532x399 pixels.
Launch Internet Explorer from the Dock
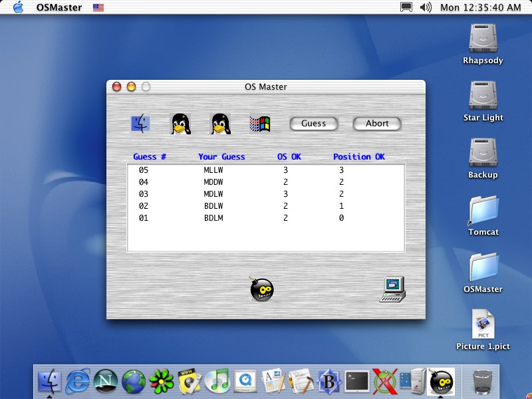tap(78, 381)
